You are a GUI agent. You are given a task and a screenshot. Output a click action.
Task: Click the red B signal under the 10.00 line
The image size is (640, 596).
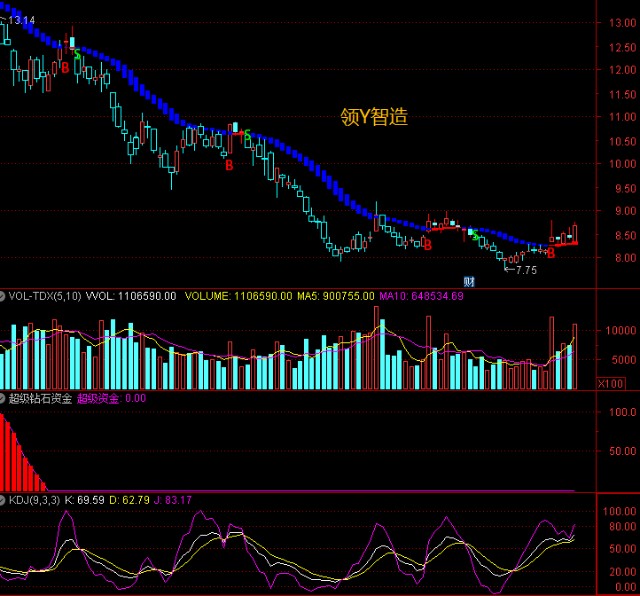coord(229,165)
